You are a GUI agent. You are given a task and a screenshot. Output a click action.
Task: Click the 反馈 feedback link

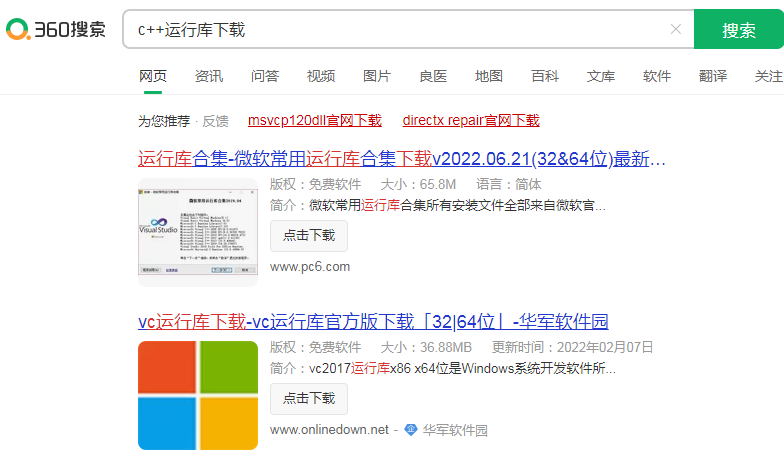[x=215, y=121]
